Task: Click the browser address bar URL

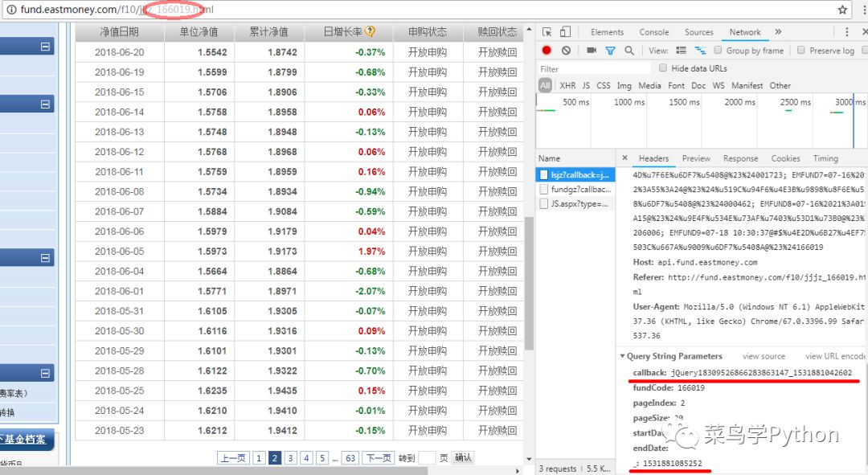Action: (x=117, y=10)
